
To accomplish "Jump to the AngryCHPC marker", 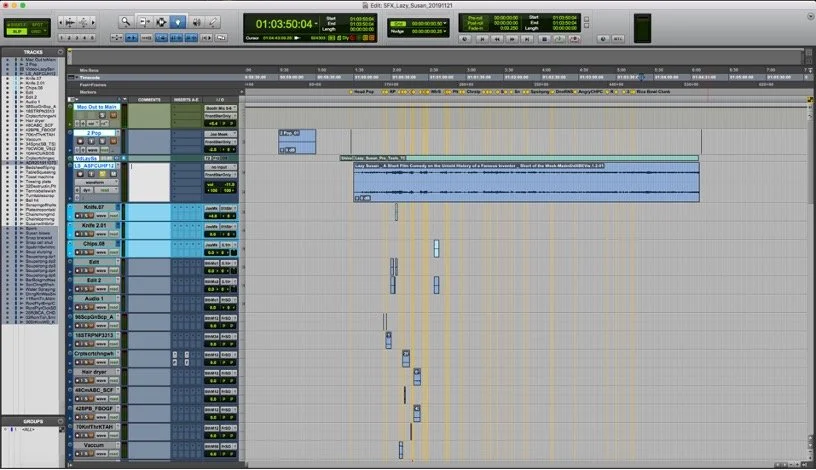I will (590, 92).
